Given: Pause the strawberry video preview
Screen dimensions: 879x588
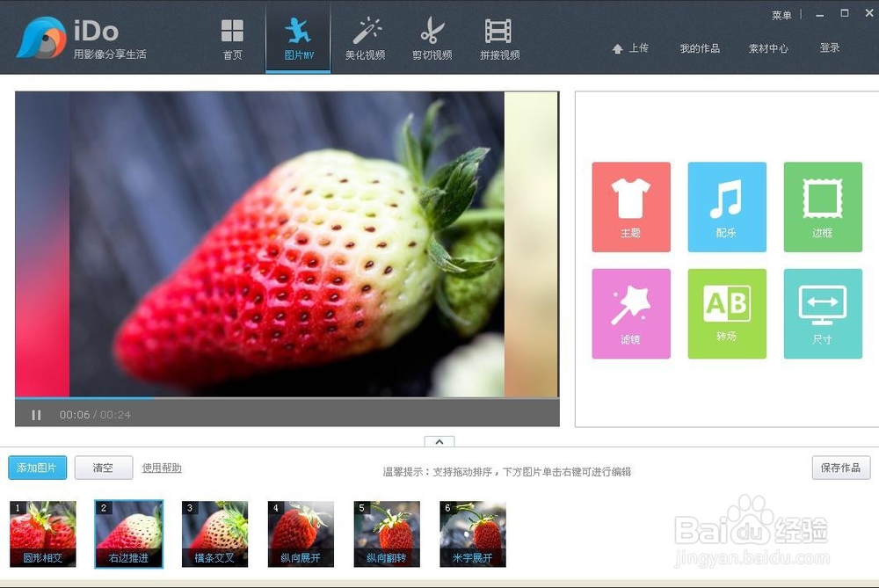Looking at the screenshot, I should pyautogui.click(x=36, y=415).
